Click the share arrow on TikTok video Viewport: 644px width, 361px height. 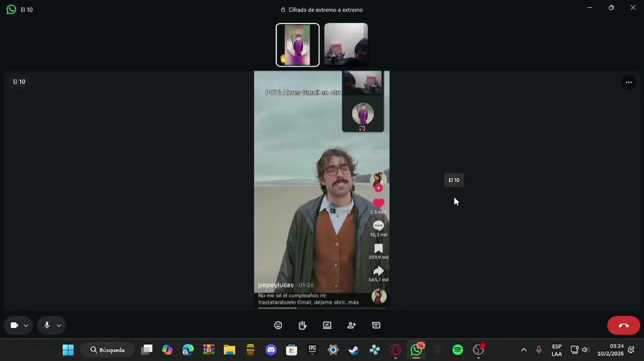point(378,271)
